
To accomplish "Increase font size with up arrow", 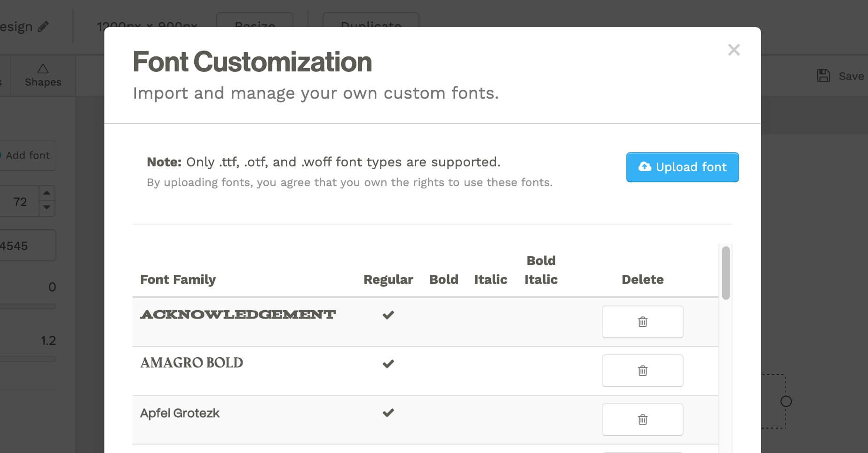I will tap(47, 193).
